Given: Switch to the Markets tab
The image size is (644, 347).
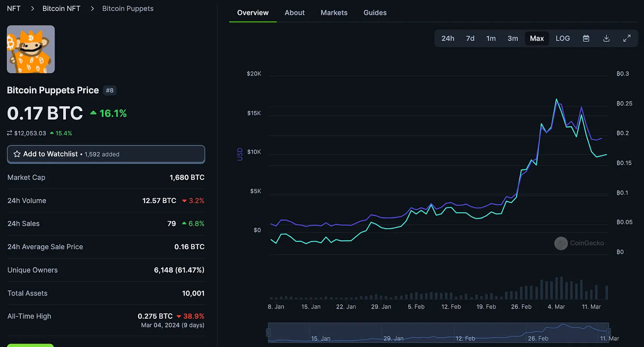Looking at the screenshot, I should (x=334, y=12).
